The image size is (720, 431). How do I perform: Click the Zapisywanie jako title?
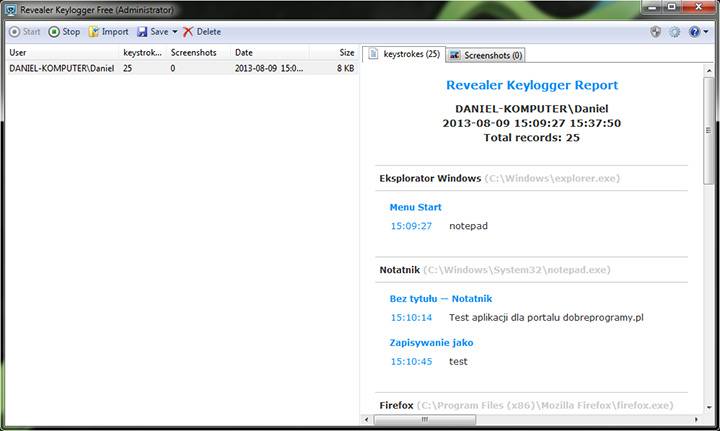pyautogui.click(x=431, y=343)
